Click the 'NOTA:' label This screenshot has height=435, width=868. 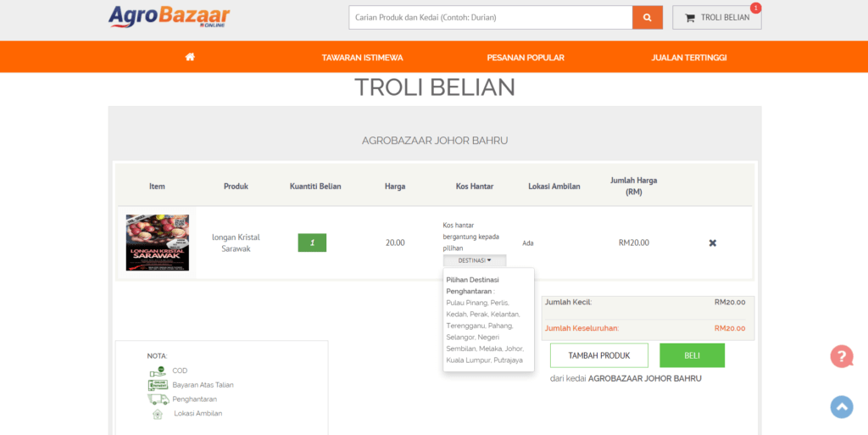[x=157, y=356]
